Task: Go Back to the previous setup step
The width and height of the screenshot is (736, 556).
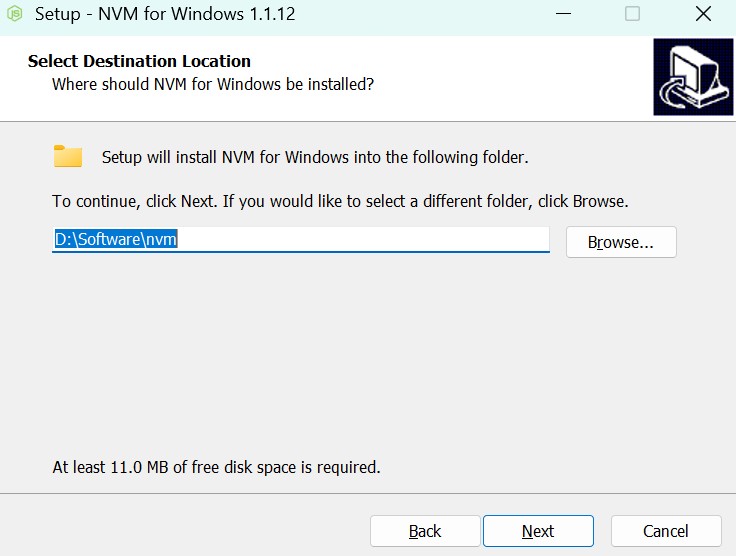Action: [x=425, y=531]
